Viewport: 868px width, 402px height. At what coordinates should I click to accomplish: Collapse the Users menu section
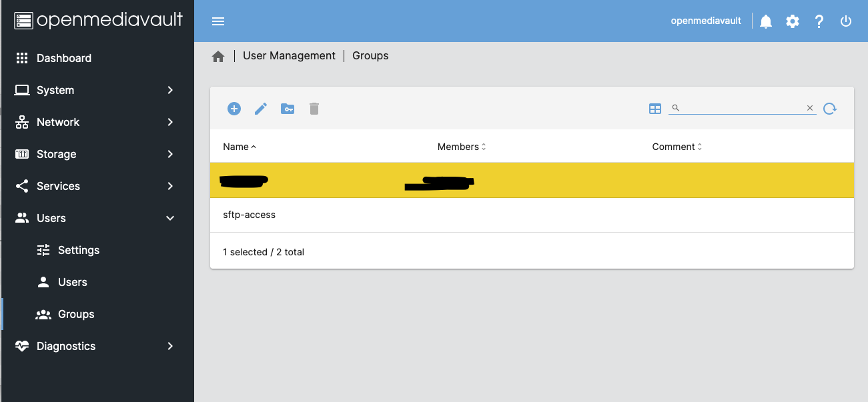tap(97, 218)
